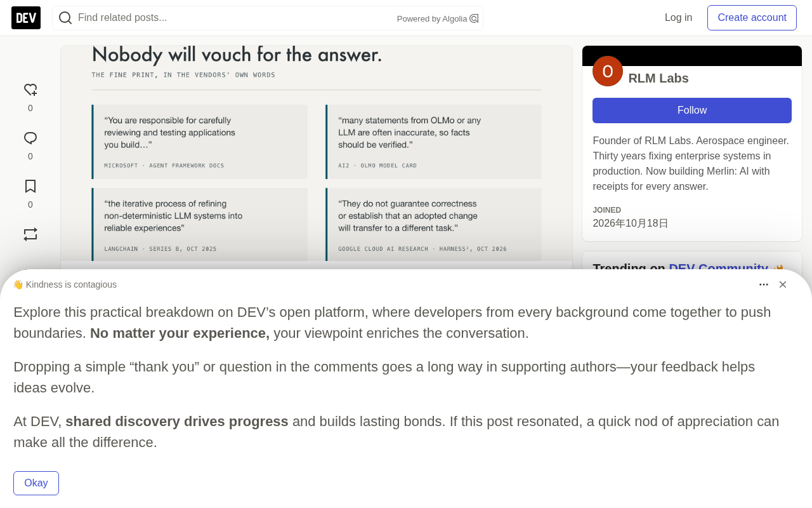Screen dimensions: 812x508
Task: Open the RLM Labs avatar
Action: (608, 71)
